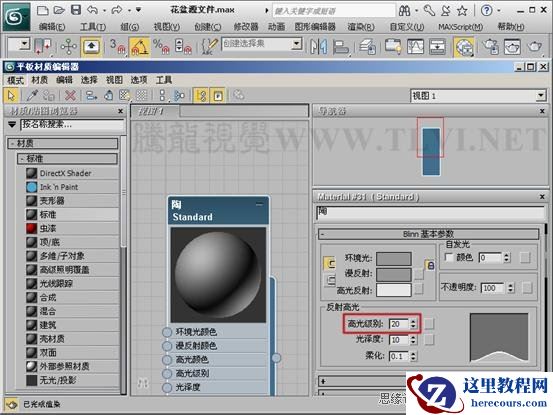The image size is (553, 415).
Task: Open Render Setup via the teapot icon
Action: coord(491,47)
